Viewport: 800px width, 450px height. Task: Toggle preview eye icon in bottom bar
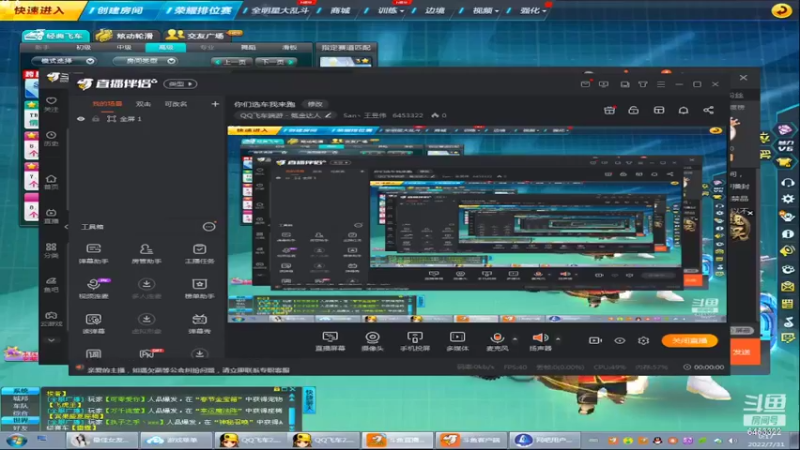point(619,340)
